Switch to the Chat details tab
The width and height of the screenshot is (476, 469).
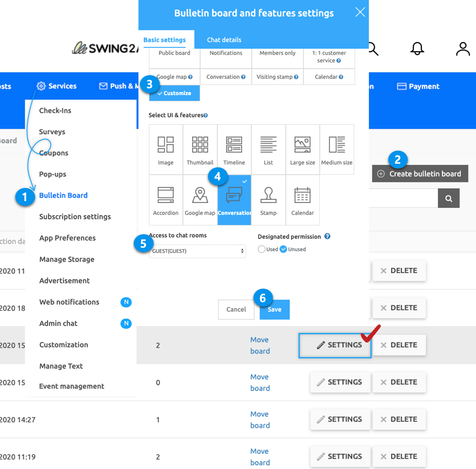224,40
